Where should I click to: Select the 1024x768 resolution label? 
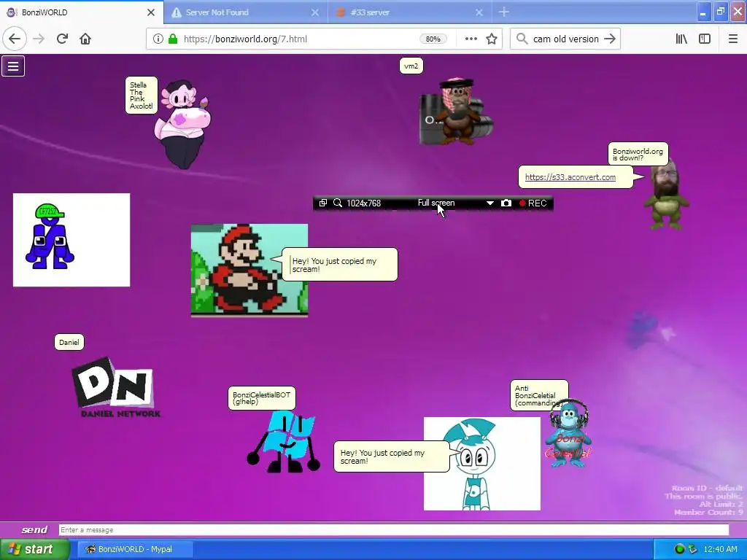pyautogui.click(x=363, y=203)
